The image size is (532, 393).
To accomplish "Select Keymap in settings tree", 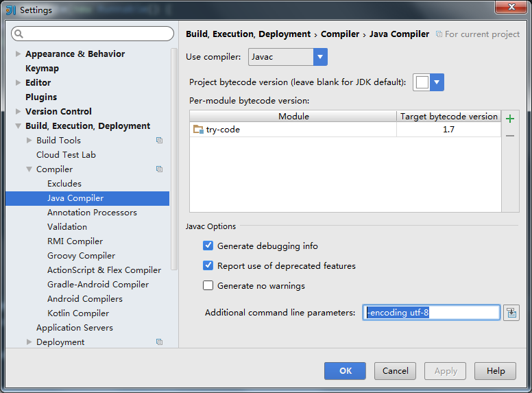I will [42, 68].
